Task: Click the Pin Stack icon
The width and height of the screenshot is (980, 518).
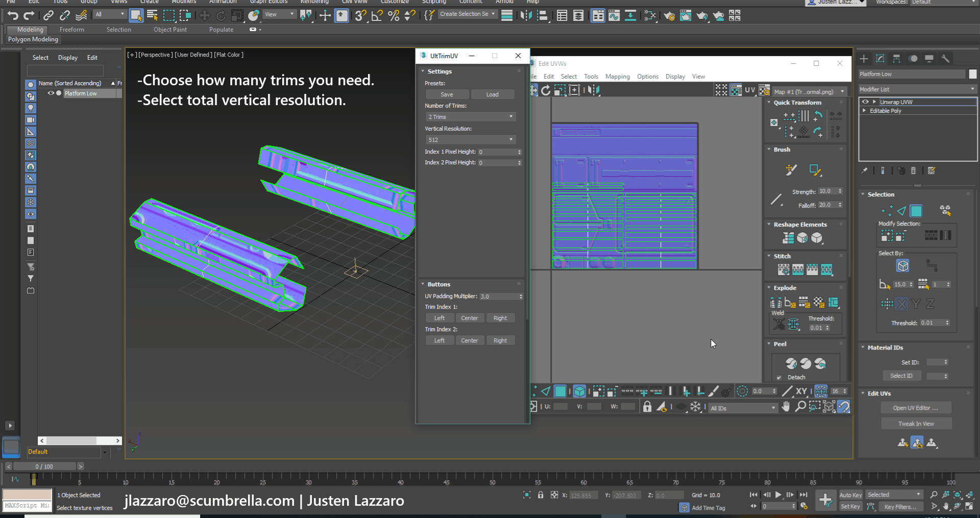Action: pos(864,171)
